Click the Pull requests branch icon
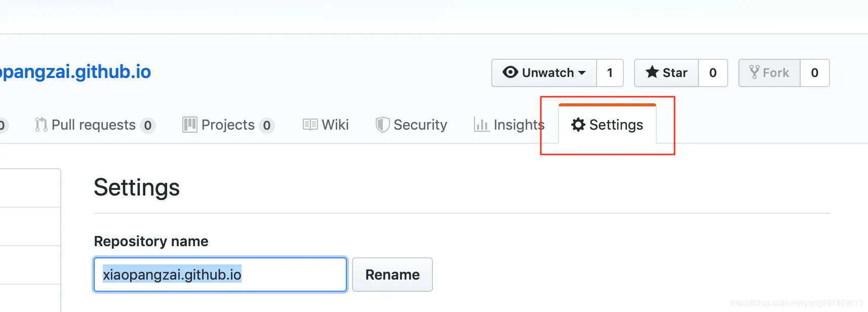 click(x=41, y=125)
